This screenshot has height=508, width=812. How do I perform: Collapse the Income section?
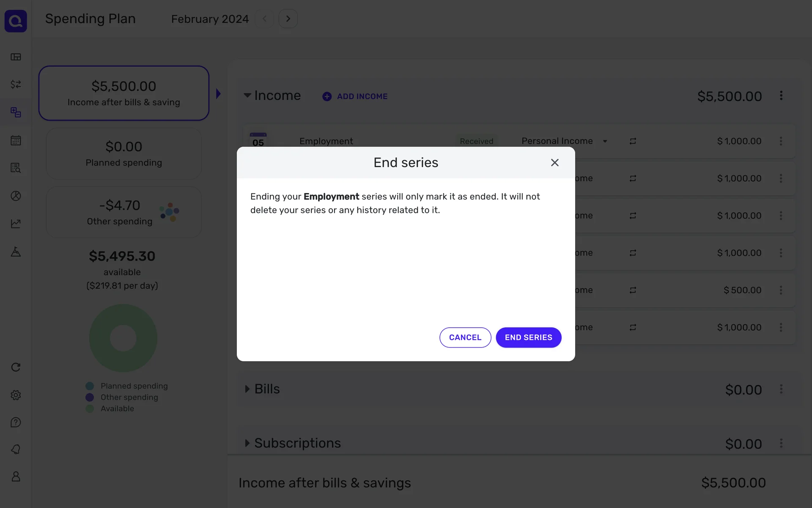pos(247,96)
